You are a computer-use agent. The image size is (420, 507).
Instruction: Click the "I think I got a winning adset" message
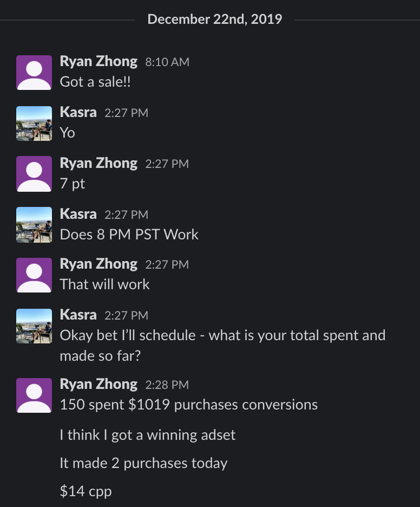pos(148,435)
